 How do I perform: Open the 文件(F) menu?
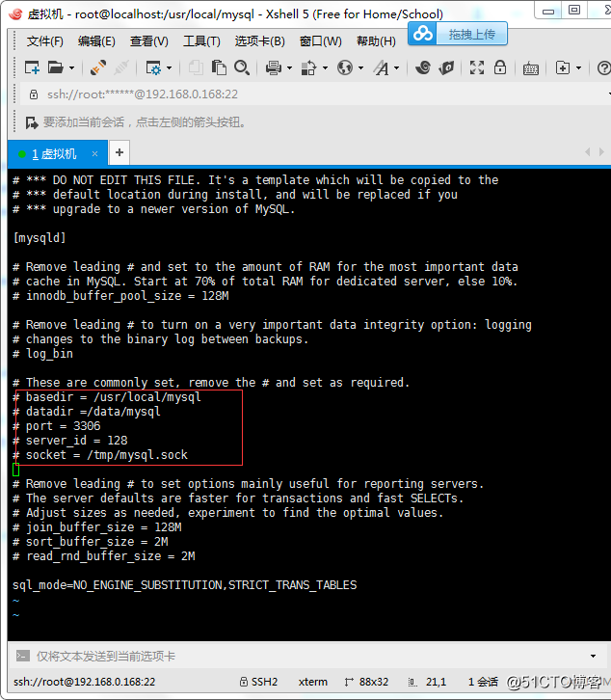[44, 41]
